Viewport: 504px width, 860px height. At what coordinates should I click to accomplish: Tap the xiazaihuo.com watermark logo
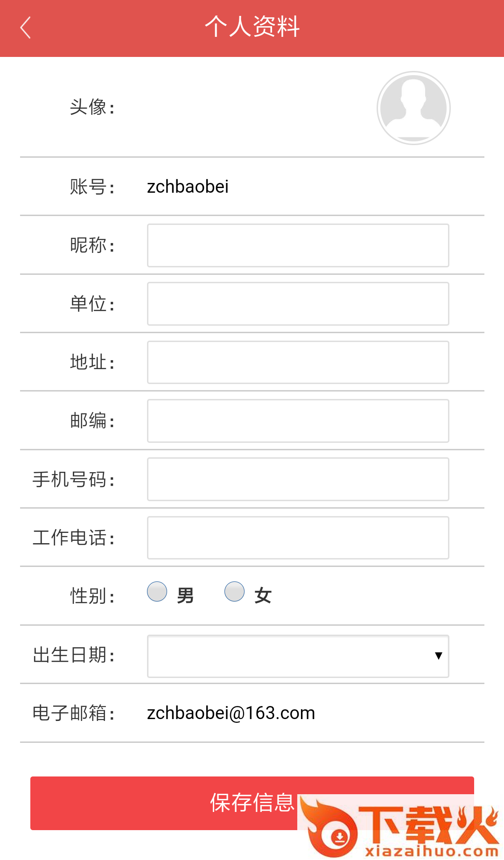pos(400,827)
